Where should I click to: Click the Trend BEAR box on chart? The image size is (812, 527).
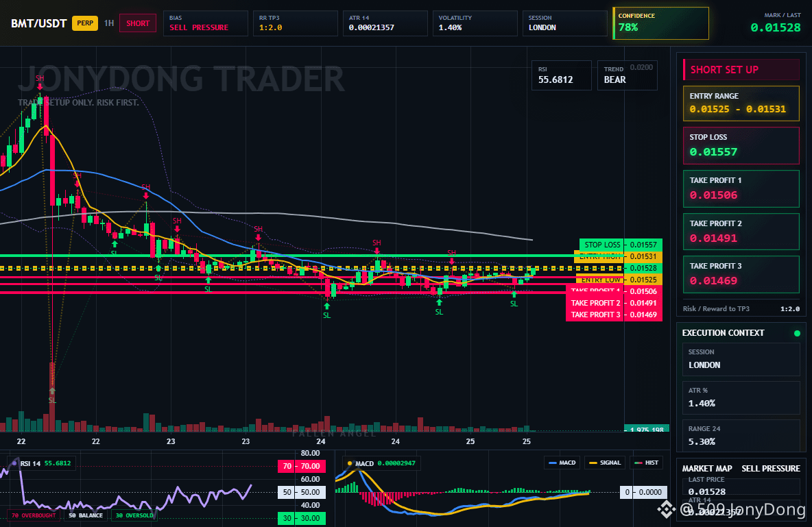(627, 75)
